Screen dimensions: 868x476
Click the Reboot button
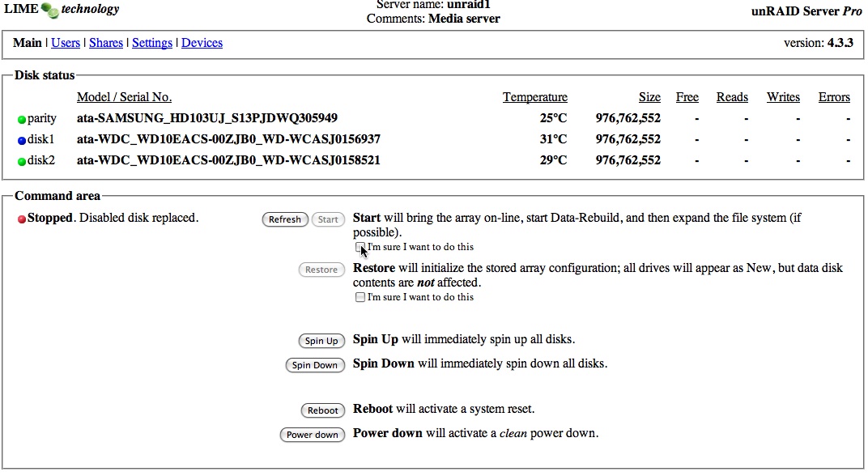(x=322, y=410)
